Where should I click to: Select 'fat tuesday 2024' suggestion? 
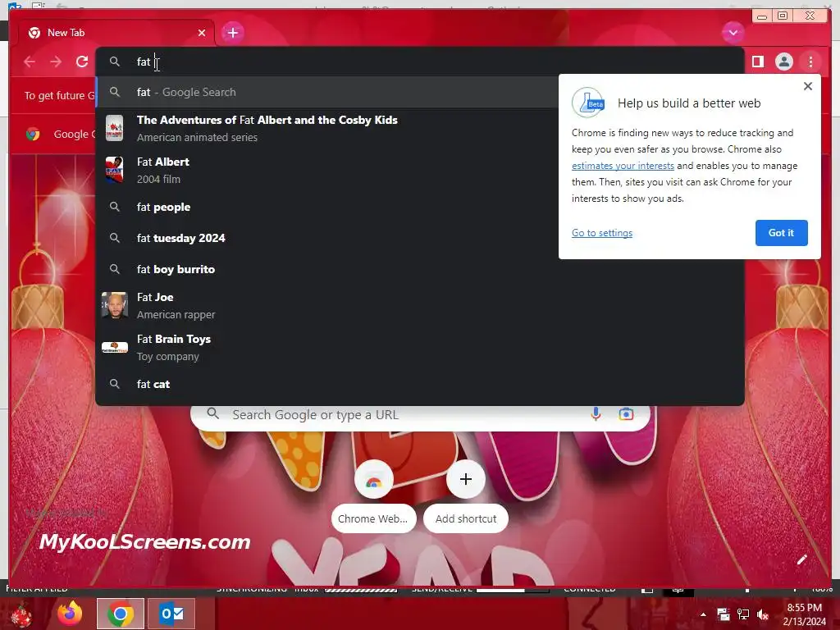[x=326, y=238]
